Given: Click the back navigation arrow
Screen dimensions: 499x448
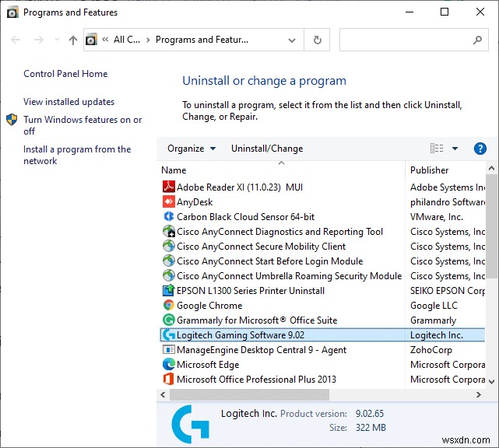Looking at the screenshot, I should pyautogui.click(x=16, y=40).
